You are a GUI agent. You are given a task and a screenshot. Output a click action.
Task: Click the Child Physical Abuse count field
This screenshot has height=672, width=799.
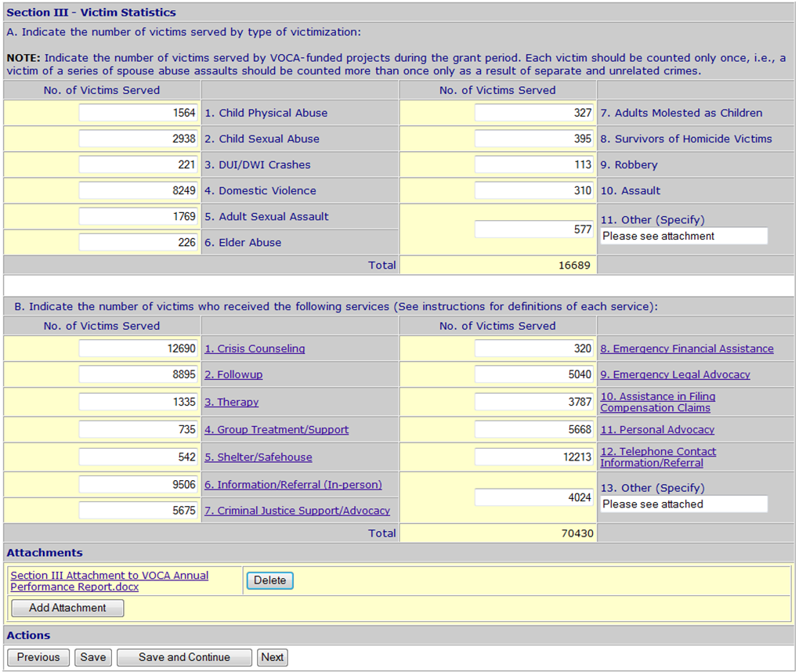(x=138, y=113)
